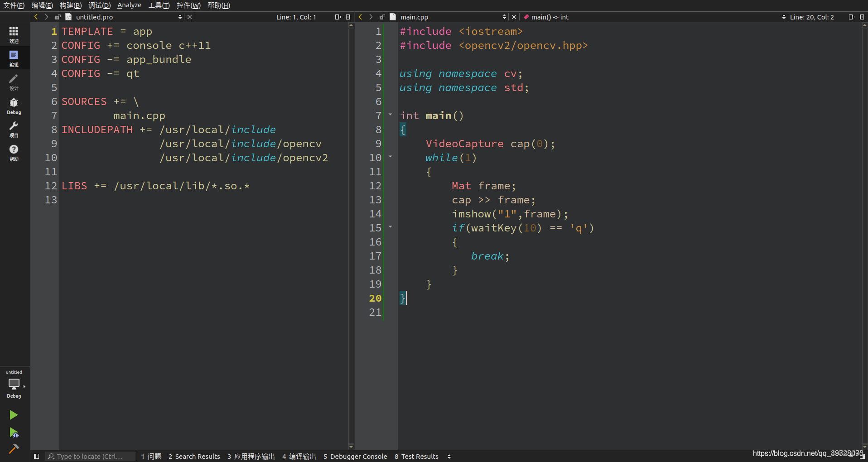Go back in main.cpp editor history
The width and height of the screenshot is (868, 462).
pos(360,17)
